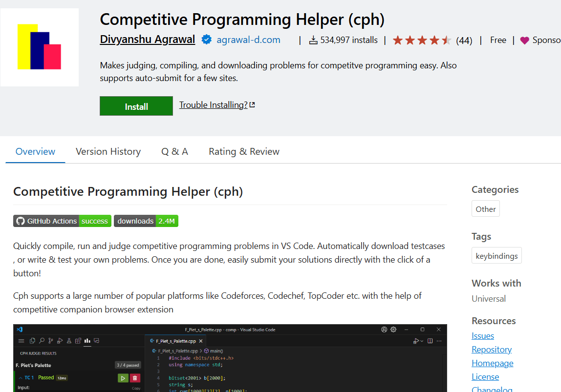Image resolution: width=561 pixels, height=392 pixels.
Task: Open the Version History tab
Action: tap(108, 151)
